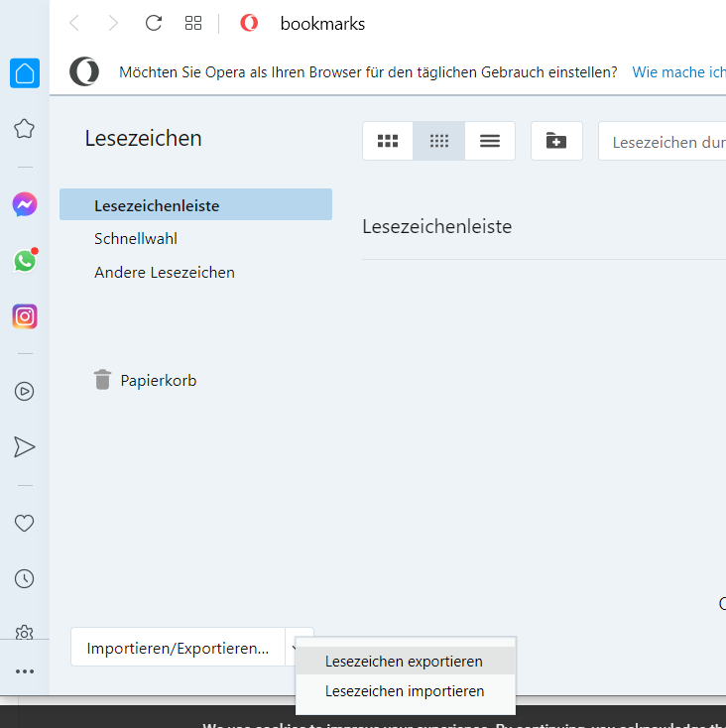
Task: Open the Settings gear in the sidebar
Action: click(24, 632)
